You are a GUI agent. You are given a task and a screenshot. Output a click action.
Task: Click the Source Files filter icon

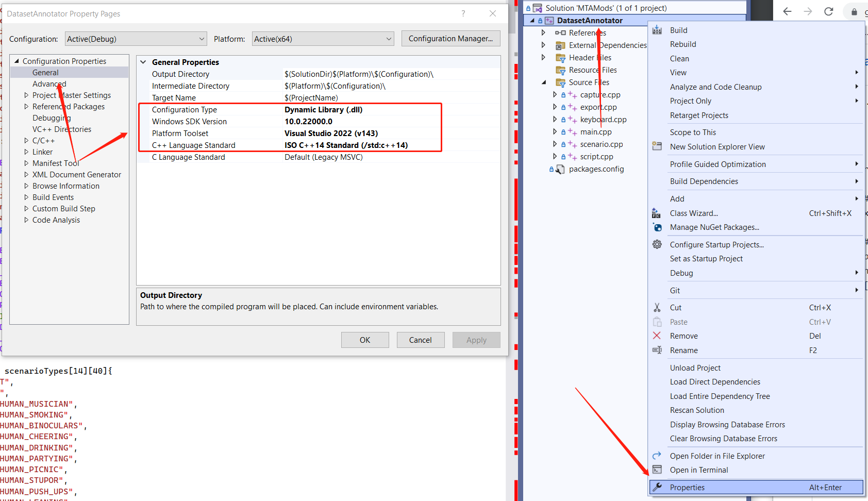pyautogui.click(x=561, y=82)
